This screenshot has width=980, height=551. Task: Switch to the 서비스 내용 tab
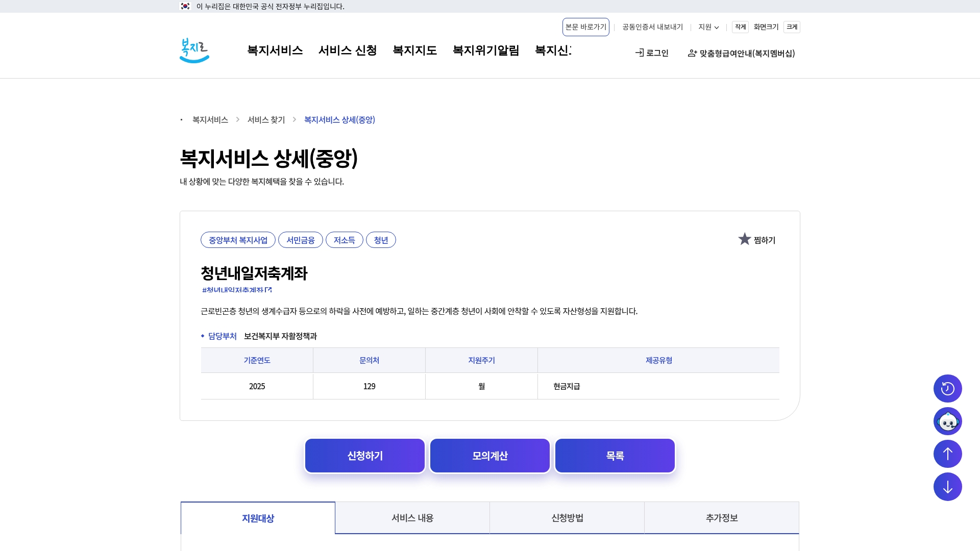(412, 518)
